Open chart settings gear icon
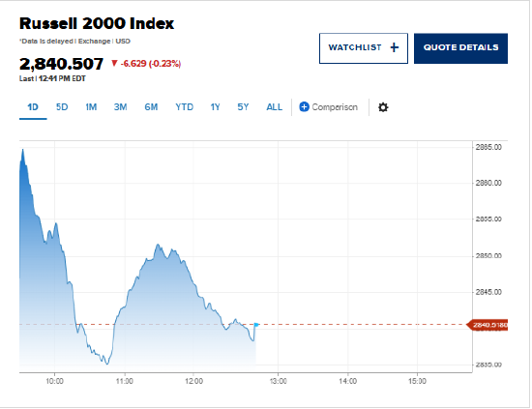 click(x=383, y=107)
